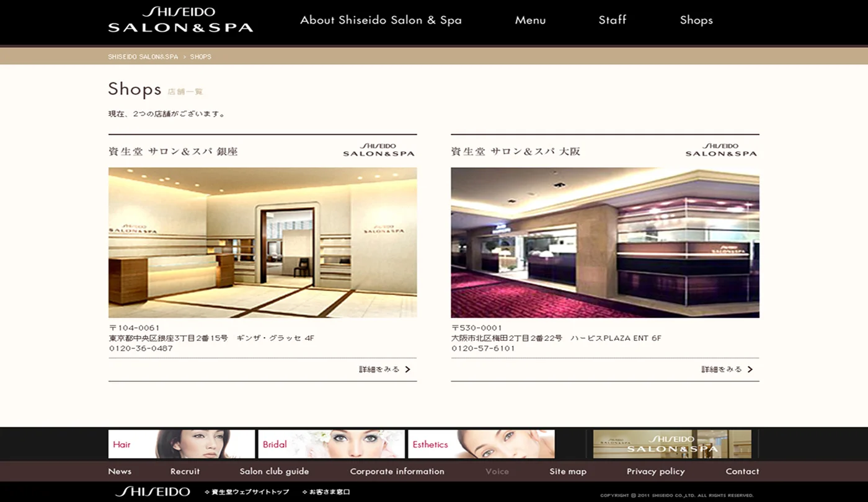Click SHISEIDO SALON&SPA breadcrumb link
This screenshot has height=502, width=868.
click(x=143, y=56)
